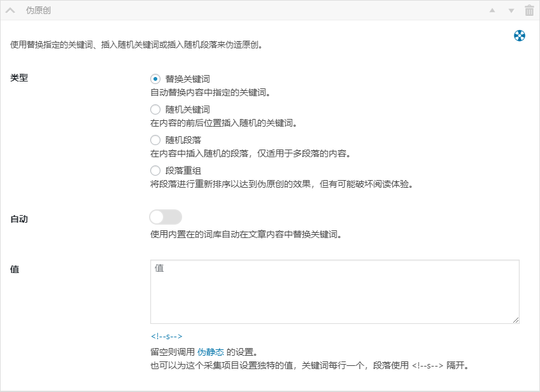Screen dimensions: 540x392
Task: Open the 伪静态 settings link
Action: (x=211, y=352)
